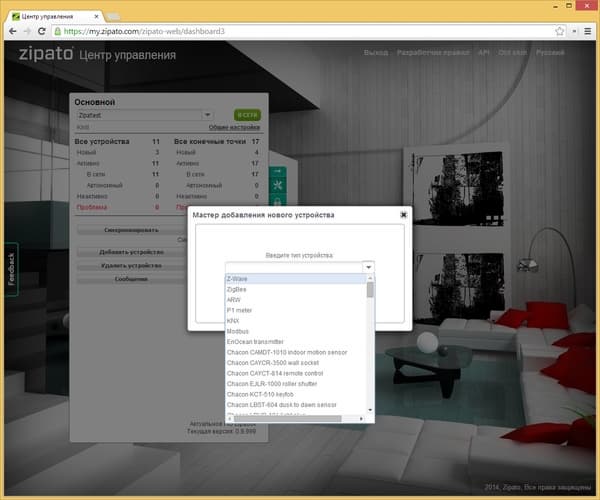This screenshot has width=600, height=500.
Task: Open the Chrome hamburger menu
Action: 588,31
